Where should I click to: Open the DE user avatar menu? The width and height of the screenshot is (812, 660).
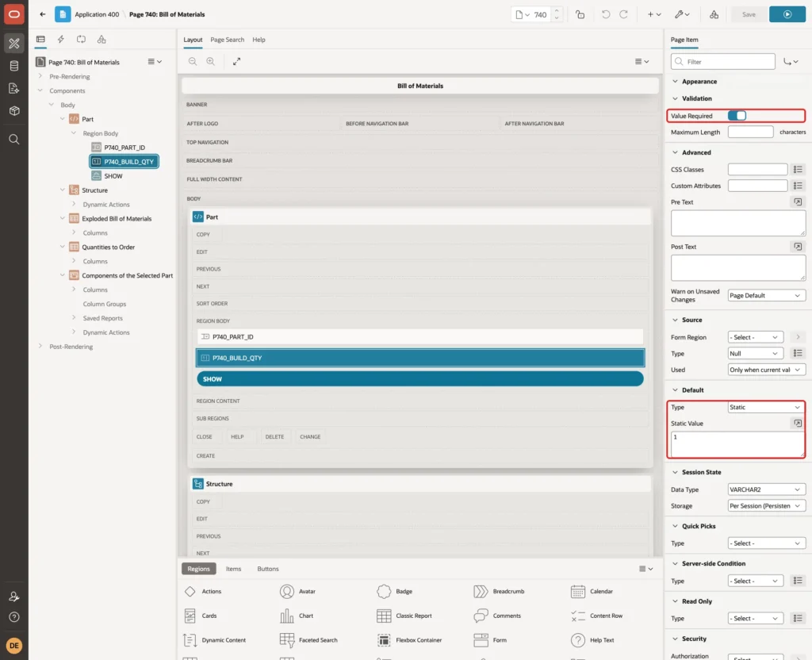tap(14, 646)
